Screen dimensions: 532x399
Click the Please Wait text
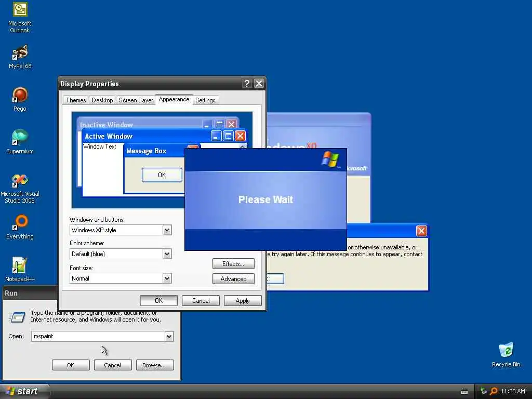tap(265, 199)
